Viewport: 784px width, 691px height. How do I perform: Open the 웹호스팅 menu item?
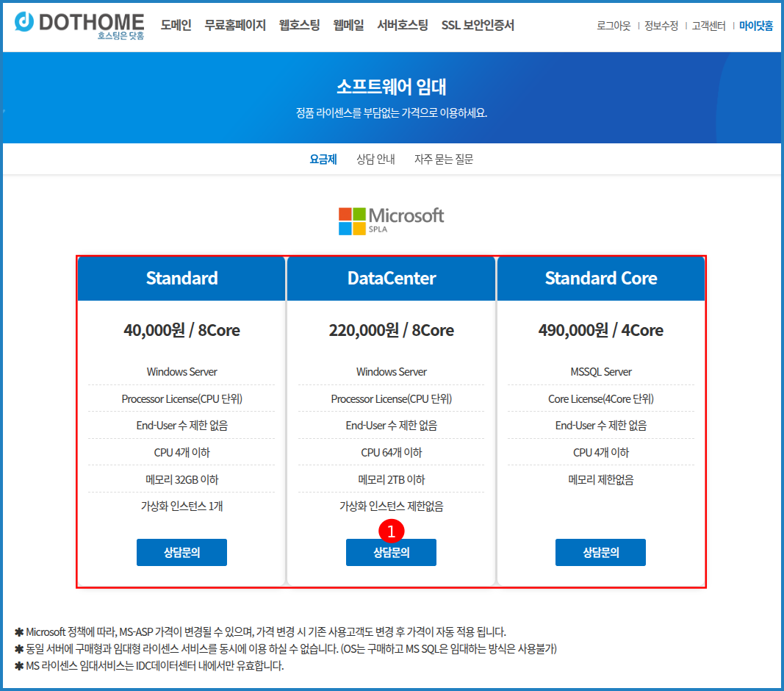[299, 26]
